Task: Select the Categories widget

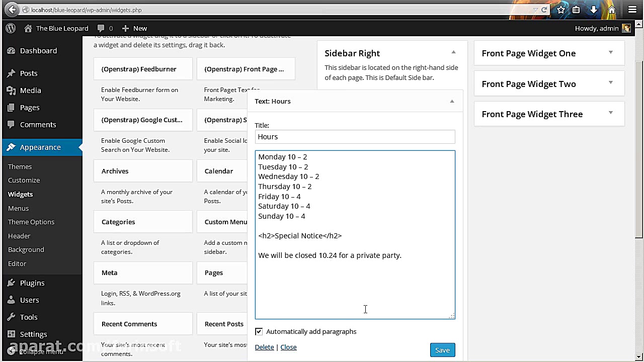Action: [143, 222]
